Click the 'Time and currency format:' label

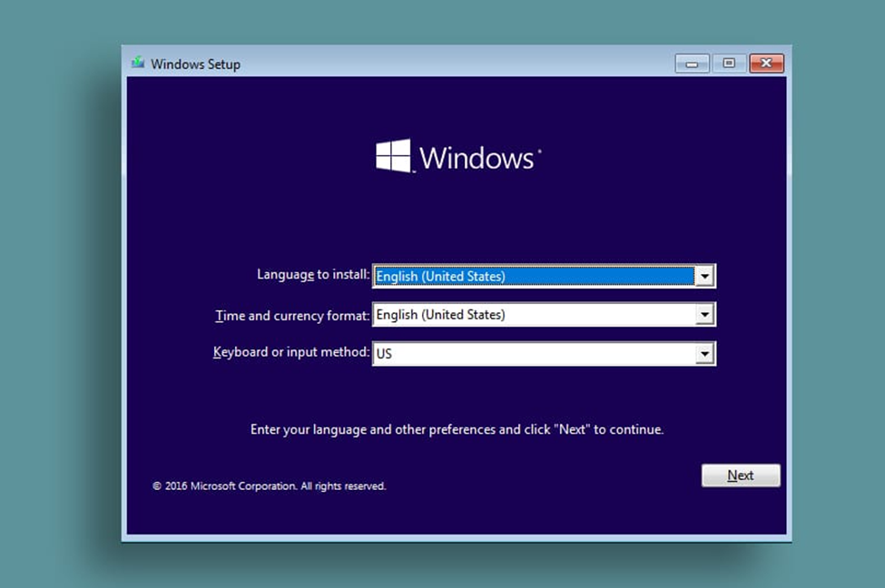292,316
